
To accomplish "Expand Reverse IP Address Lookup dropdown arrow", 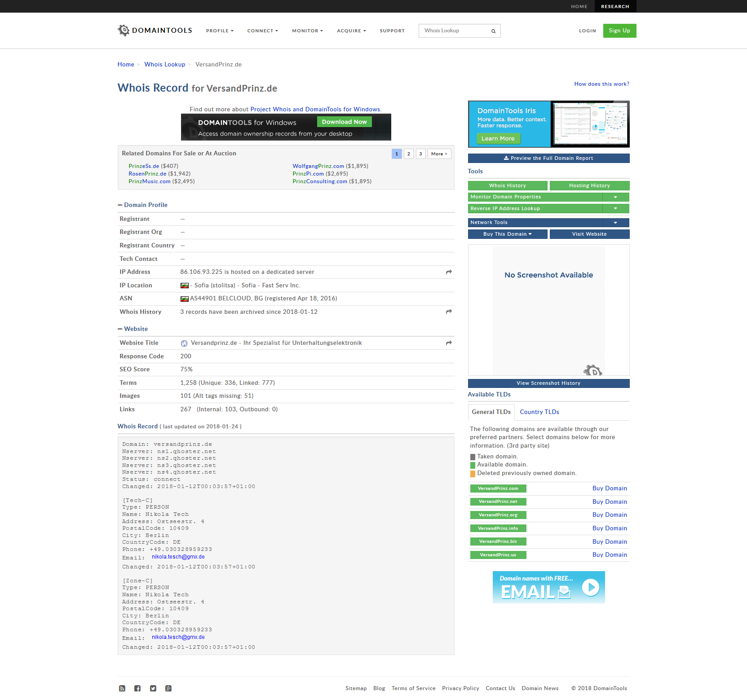I will [x=615, y=209].
